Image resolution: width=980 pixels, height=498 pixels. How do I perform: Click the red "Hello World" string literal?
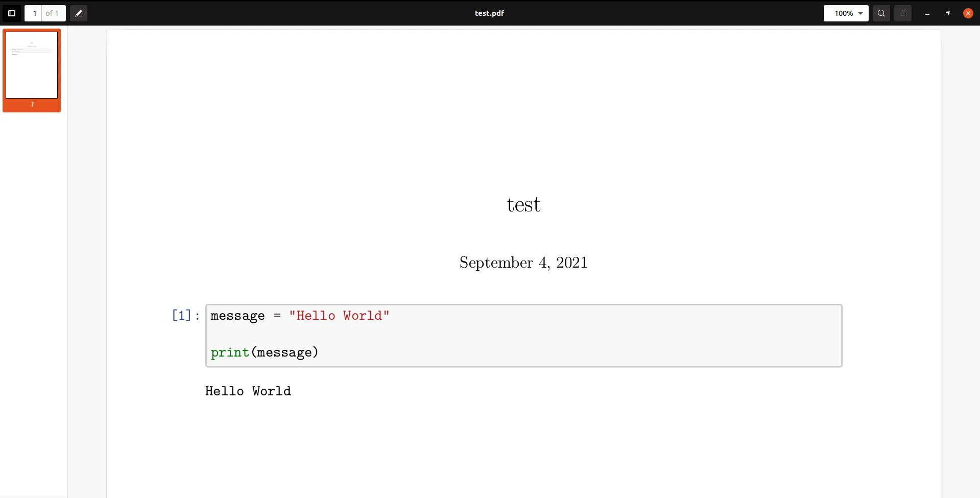tap(339, 316)
